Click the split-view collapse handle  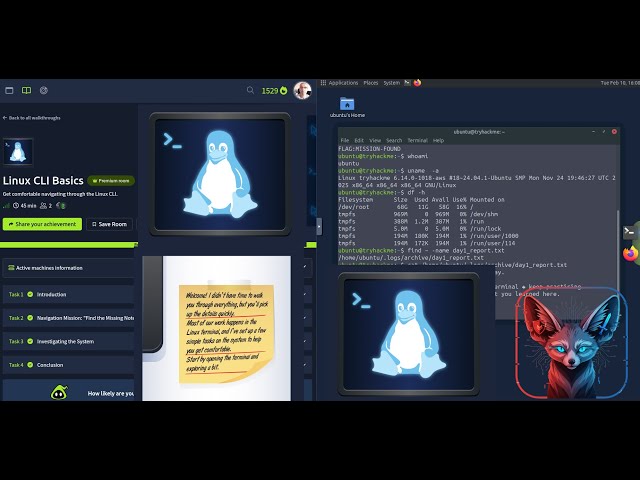click(x=319, y=227)
